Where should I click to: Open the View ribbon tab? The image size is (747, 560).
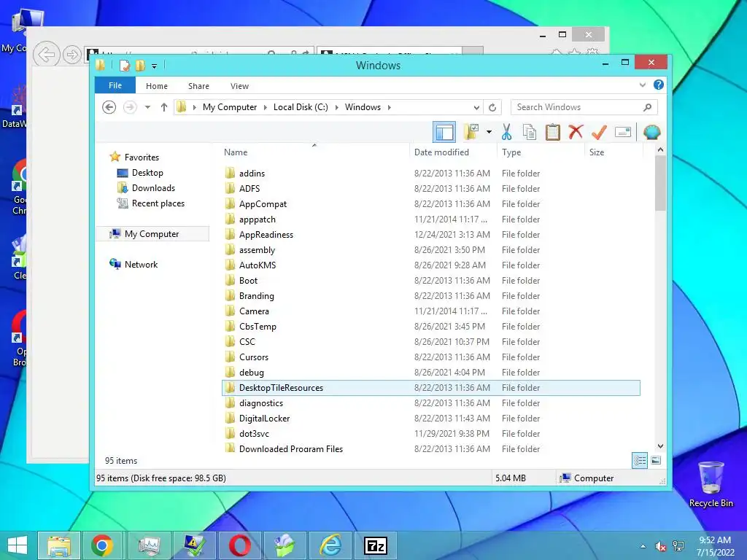point(239,86)
